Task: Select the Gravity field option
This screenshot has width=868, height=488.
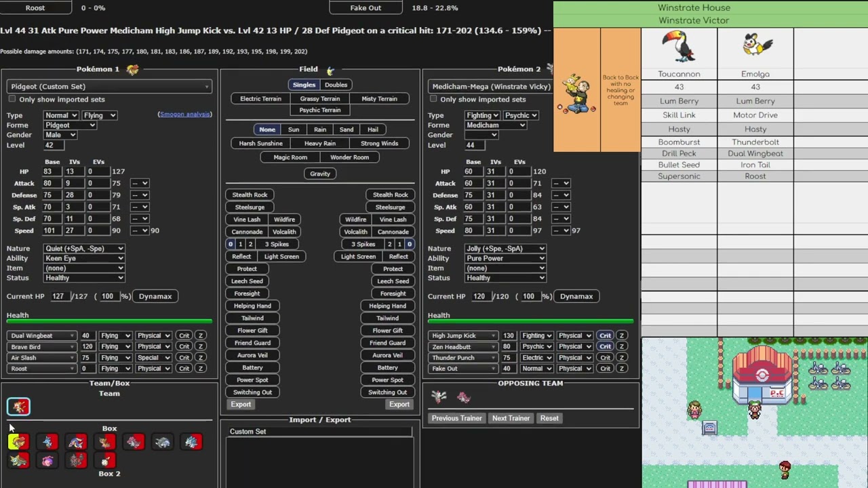Action: click(320, 174)
